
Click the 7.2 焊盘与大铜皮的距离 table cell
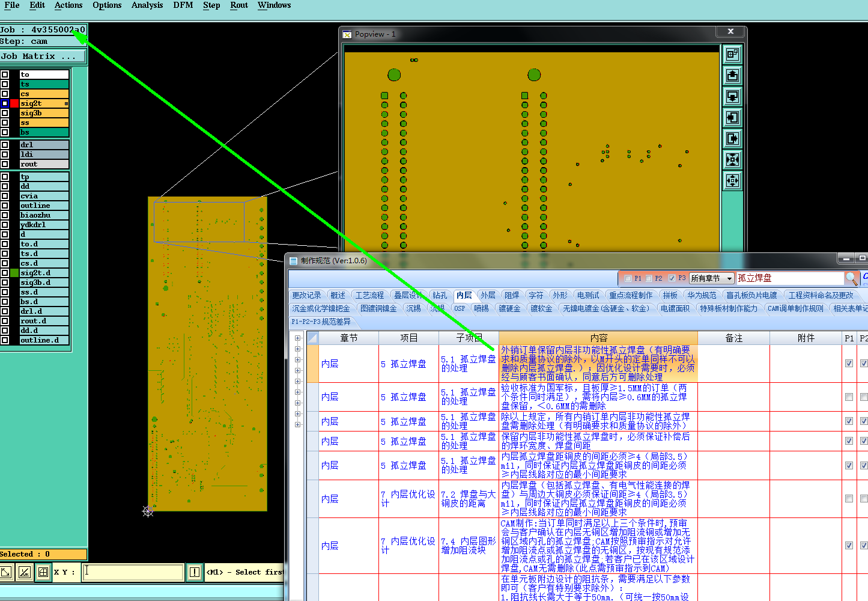(x=469, y=499)
